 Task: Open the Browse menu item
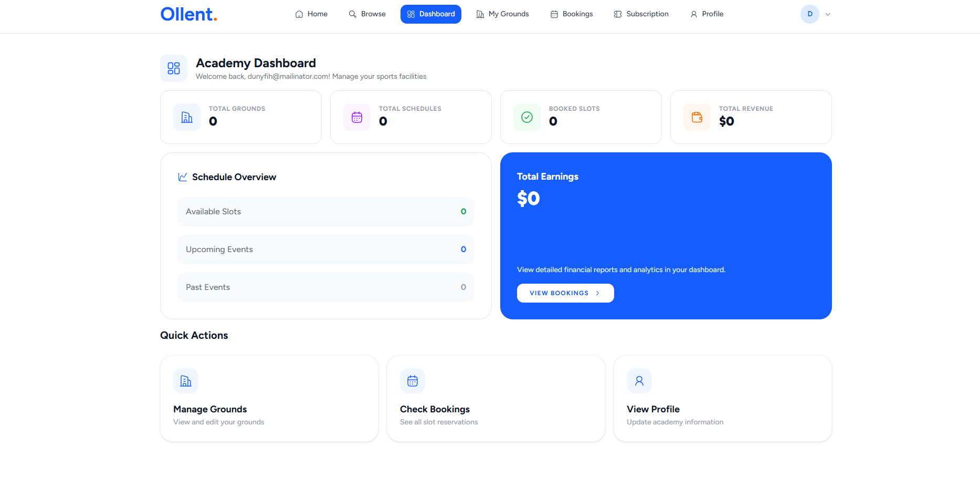[367, 14]
